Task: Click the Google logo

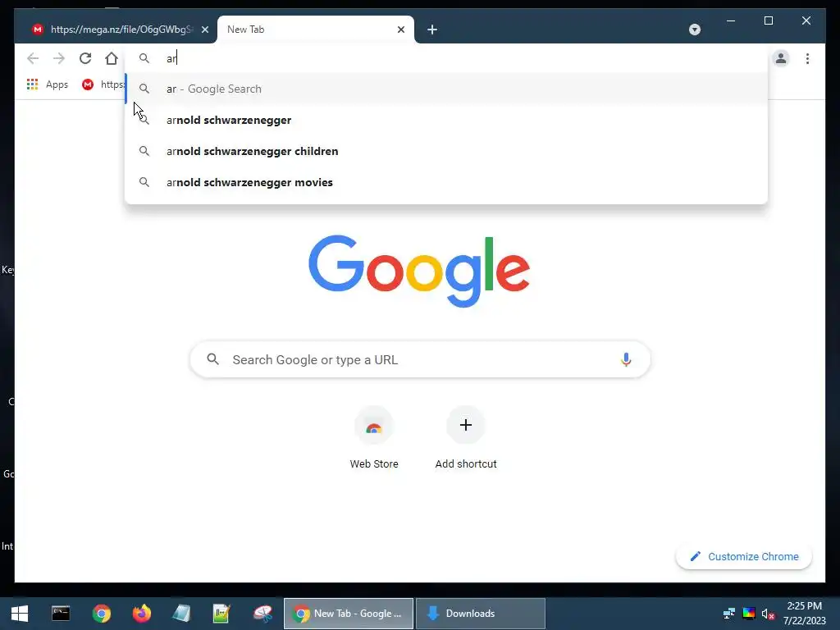Action: pos(419,271)
